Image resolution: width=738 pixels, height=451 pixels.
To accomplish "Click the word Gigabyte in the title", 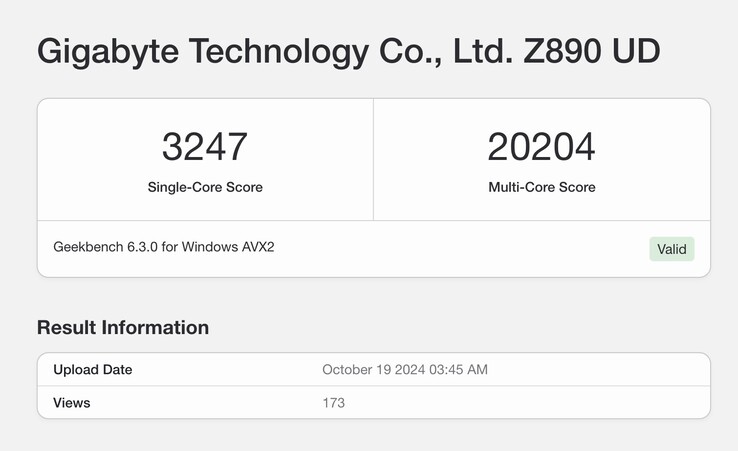I will 109,51.
